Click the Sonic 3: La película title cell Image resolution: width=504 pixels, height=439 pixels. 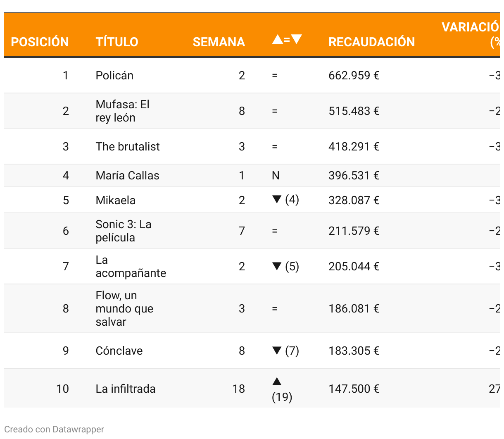124,231
